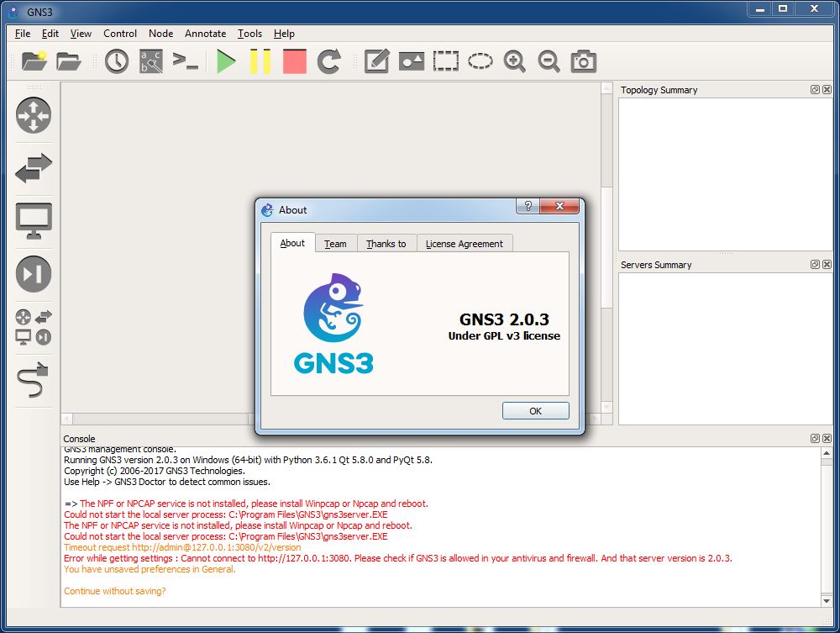Select the Draw a rectangle tool
Viewport: 840px width, 633px height.
(446, 61)
